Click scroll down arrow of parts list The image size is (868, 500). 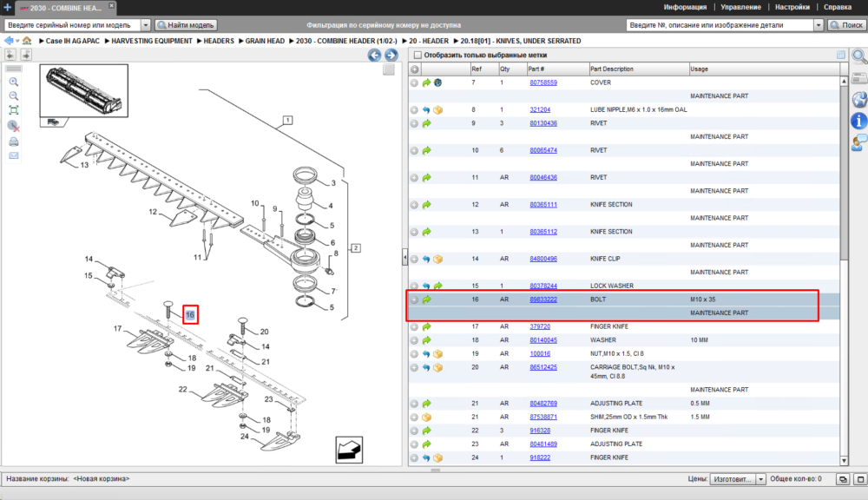(x=844, y=461)
